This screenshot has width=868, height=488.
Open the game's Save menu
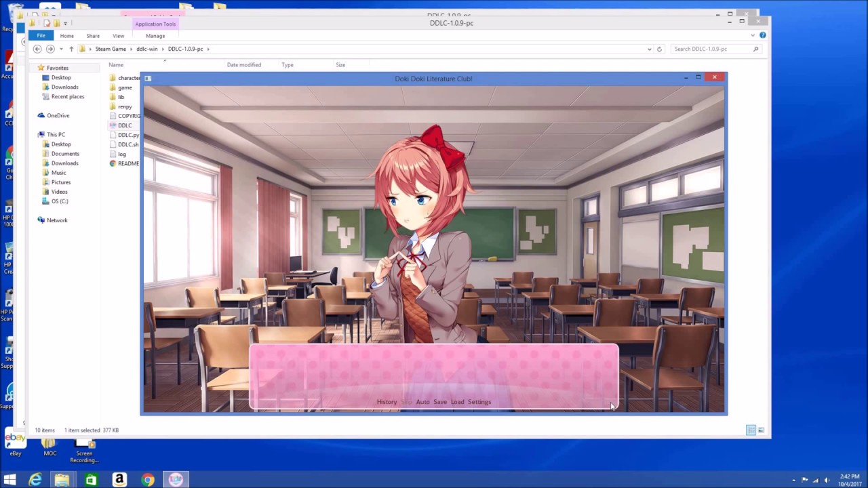440,402
